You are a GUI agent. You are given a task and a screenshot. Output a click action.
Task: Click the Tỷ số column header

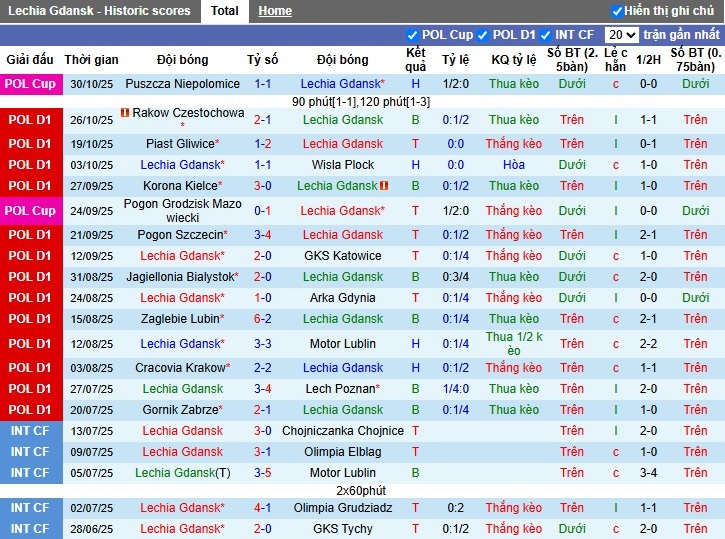263,60
